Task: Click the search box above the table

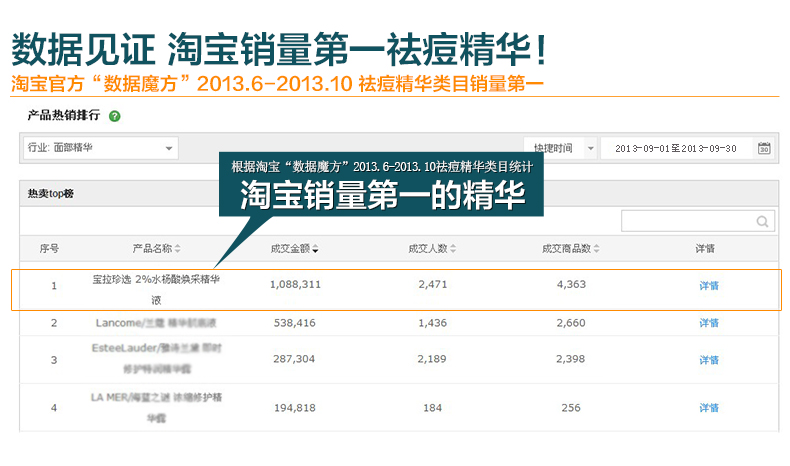Action: [698, 221]
